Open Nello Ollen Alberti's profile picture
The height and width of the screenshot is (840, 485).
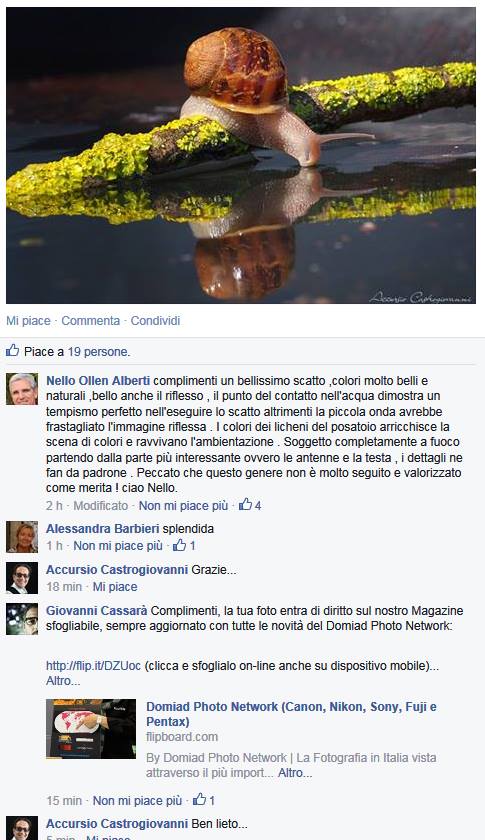(22, 389)
